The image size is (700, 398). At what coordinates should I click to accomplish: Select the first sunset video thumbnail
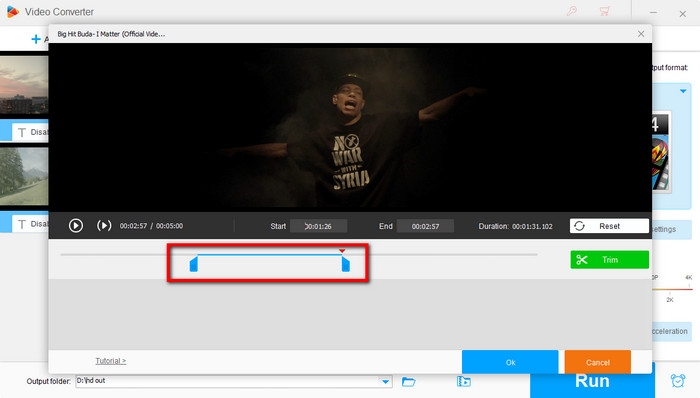point(24,85)
